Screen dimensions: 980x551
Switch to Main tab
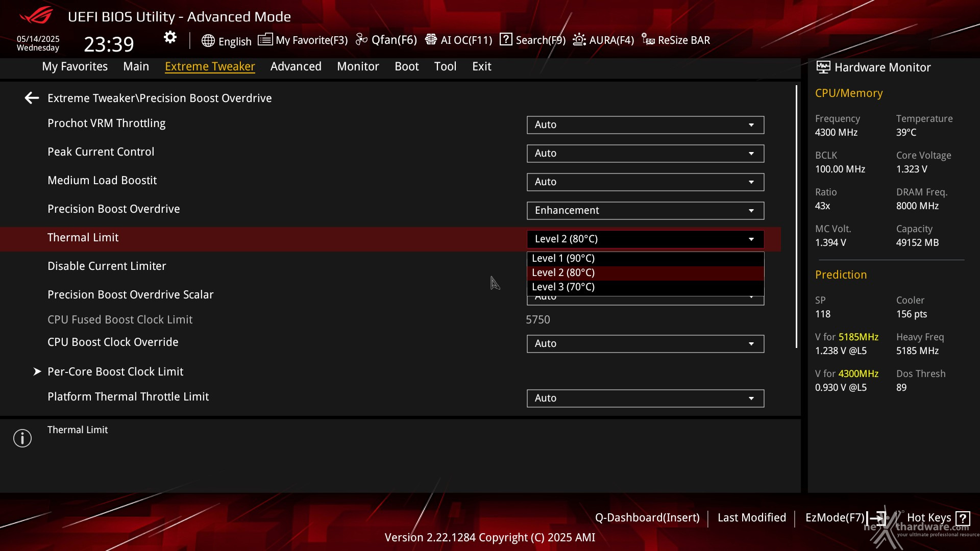click(136, 66)
